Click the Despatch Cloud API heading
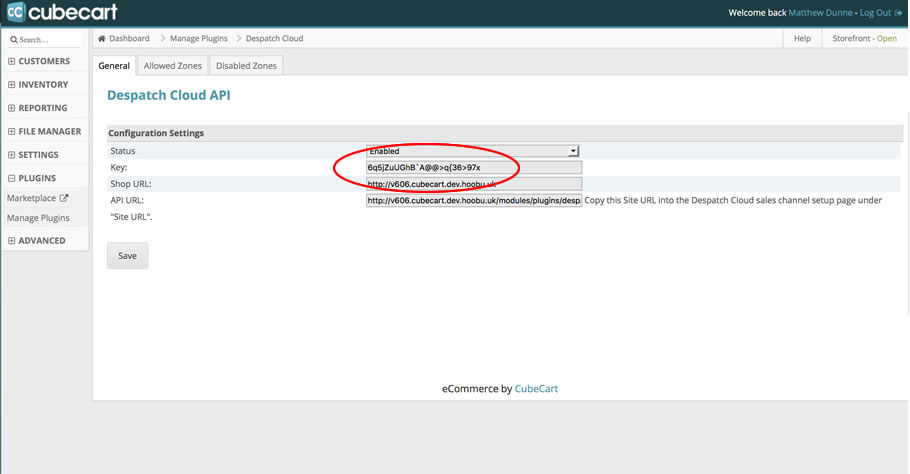This screenshot has width=910, height=474. point(169,95)
